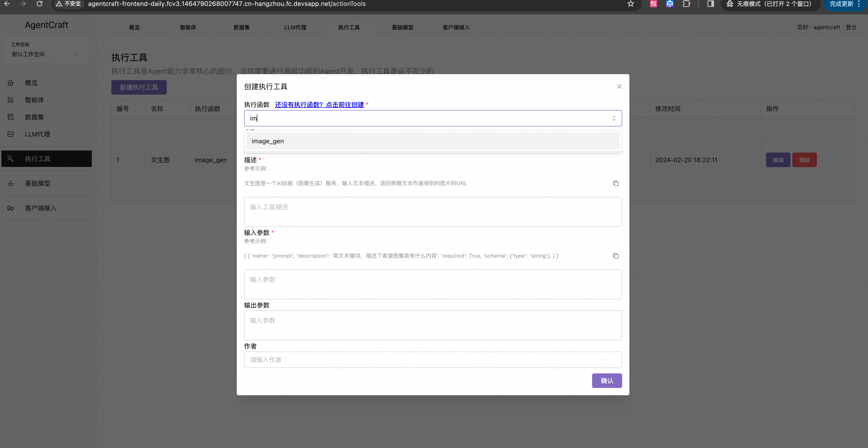Toggle the 执行函数 dropdown chevron
This screenshot has width=868, height=448.
tap(614, 118)
